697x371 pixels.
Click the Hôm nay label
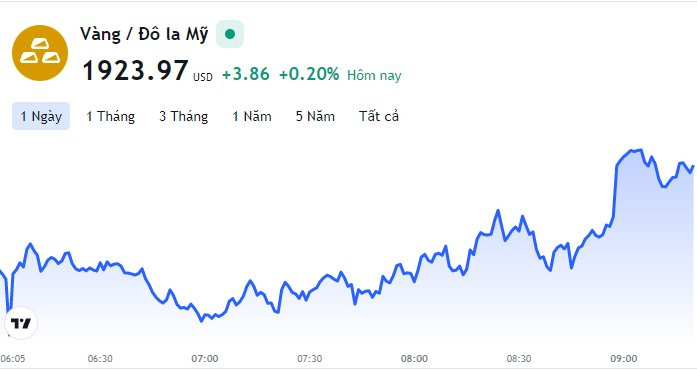tap(374, 76)
